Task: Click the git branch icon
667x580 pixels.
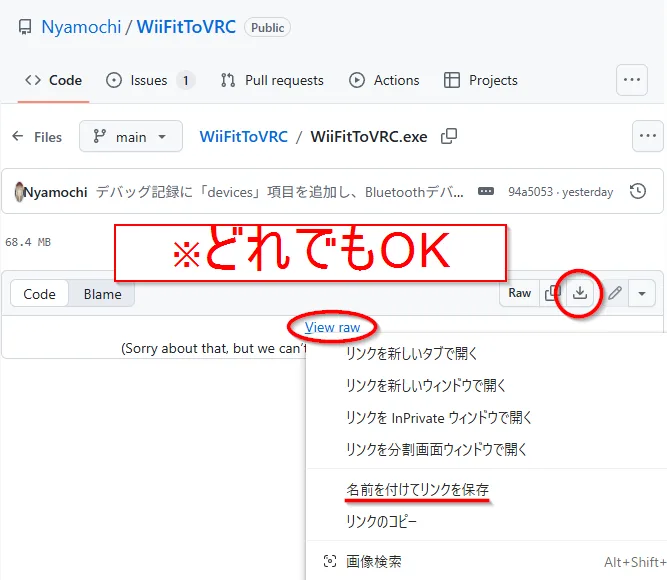Action: point(99,136)
